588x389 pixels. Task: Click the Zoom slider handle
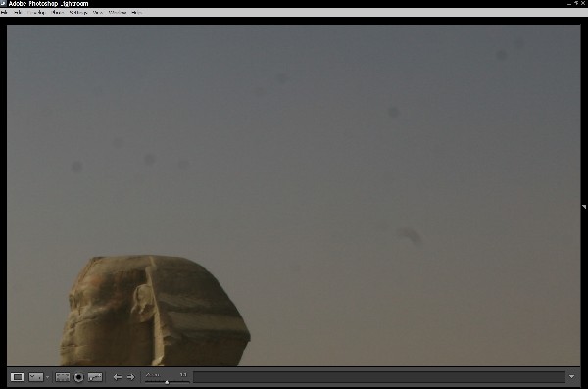tap(167, 382)
